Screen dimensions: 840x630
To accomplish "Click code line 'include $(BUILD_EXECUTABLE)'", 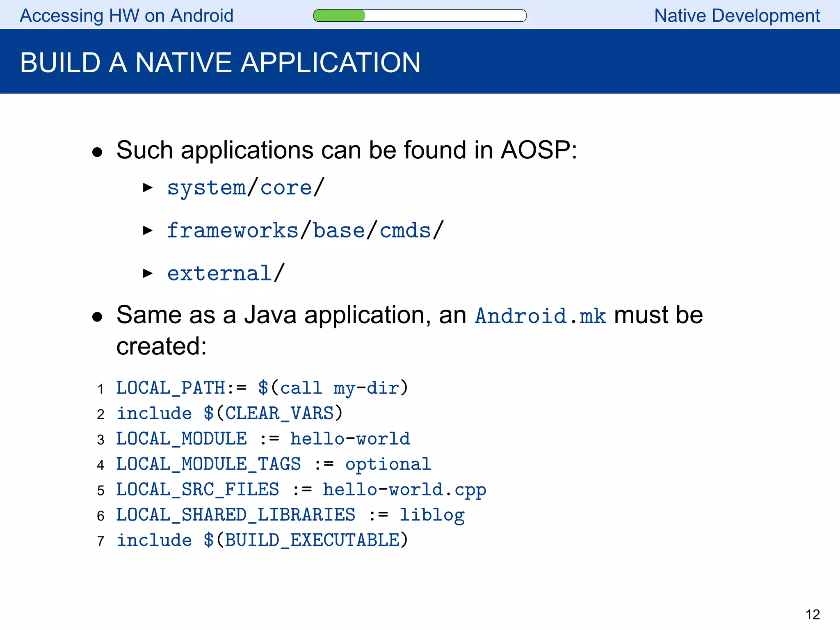I will click(x=262, y=541).
